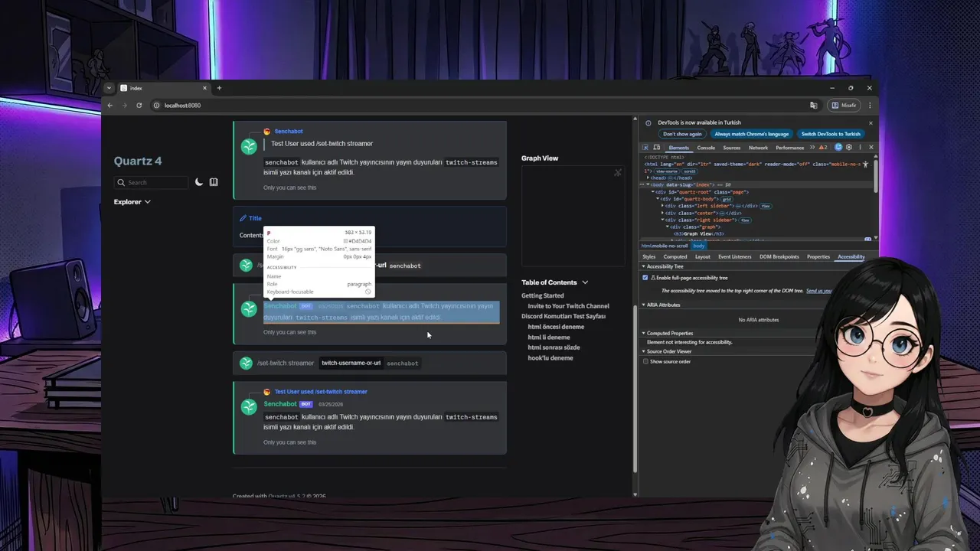Click the Quartz 4 site title

point(138,161)
